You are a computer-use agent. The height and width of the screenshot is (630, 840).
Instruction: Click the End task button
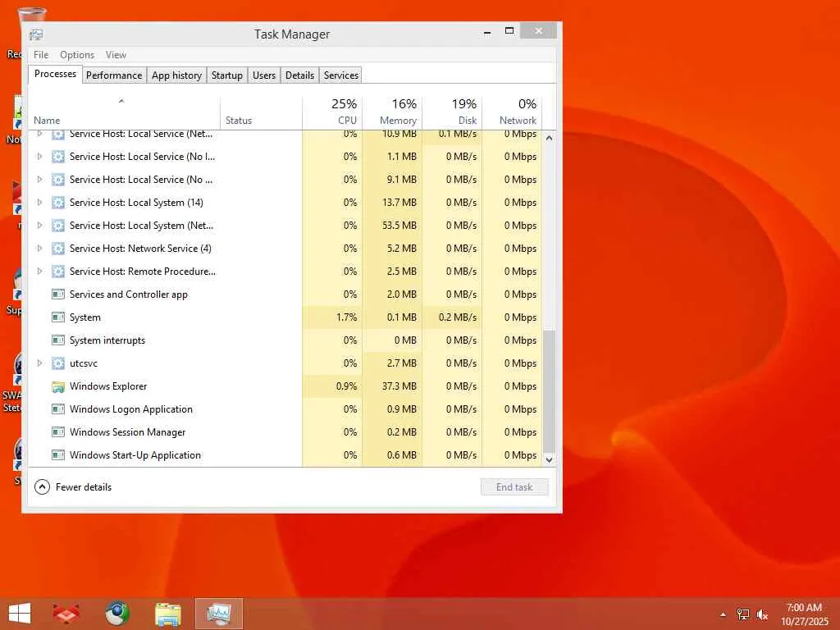(514, 487)
